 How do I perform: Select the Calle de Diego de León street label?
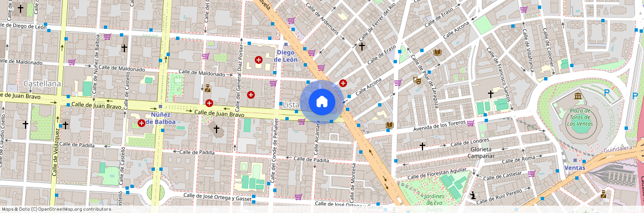tap(23, 26)
